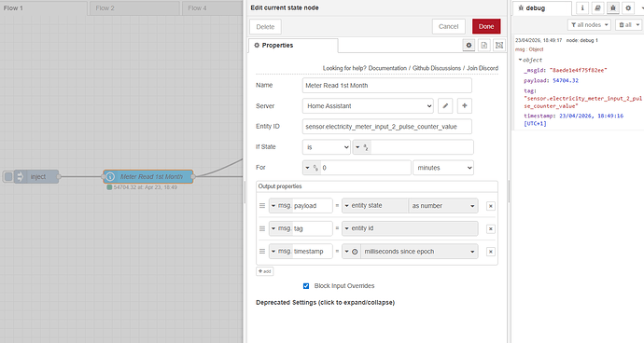Click the _msgid value in debug panel

click(579, 70)
